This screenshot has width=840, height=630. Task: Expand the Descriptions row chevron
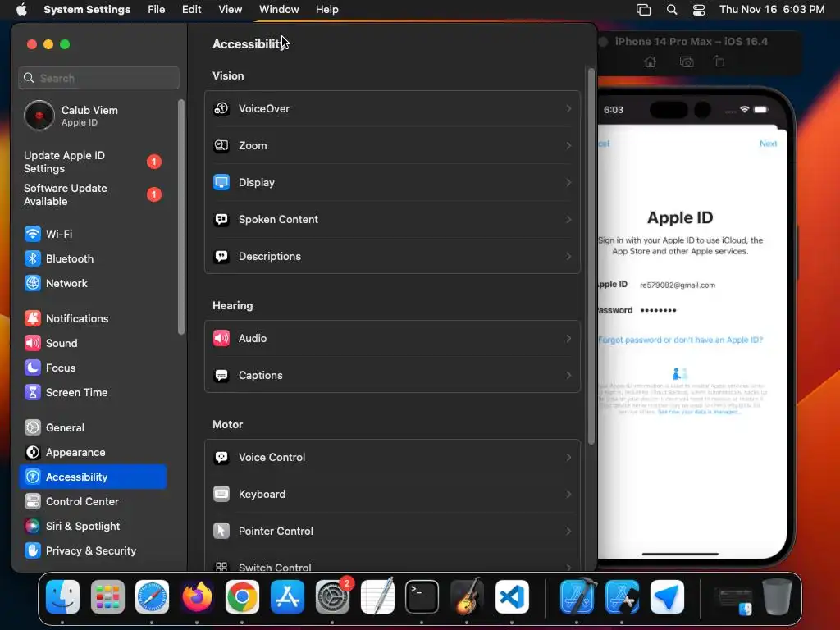(568, 257)
